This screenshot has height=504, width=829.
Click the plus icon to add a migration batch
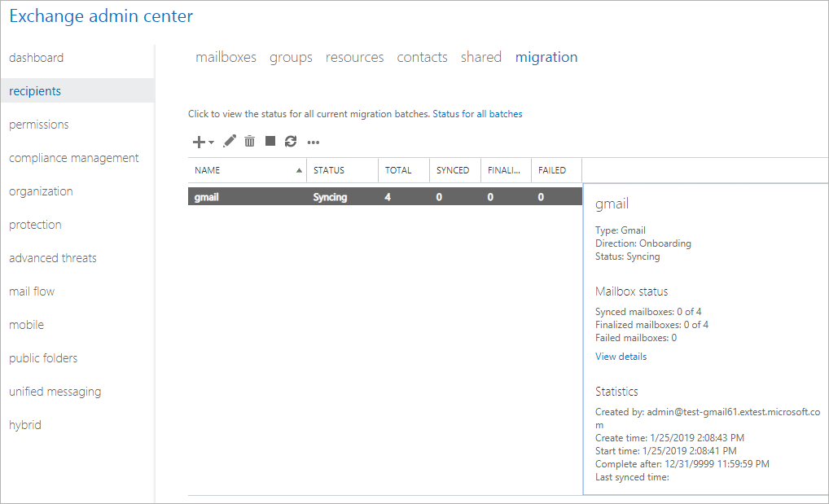pyautogui.click(x=199, y=142)
